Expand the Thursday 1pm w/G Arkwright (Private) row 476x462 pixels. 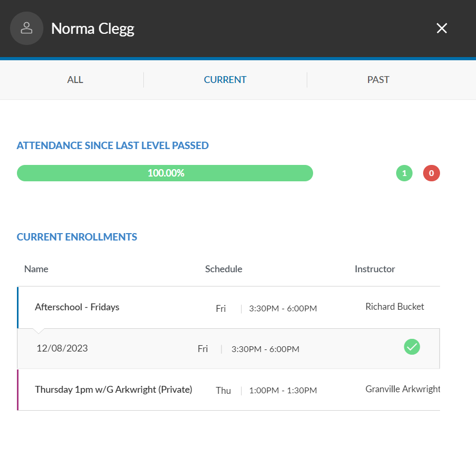[228, 390]
